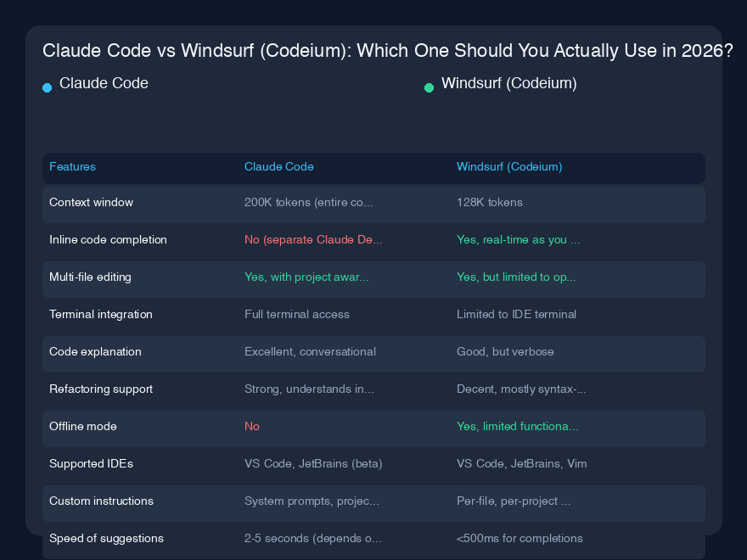
Task: Click the '200K tokens (entire co...' cell
Action: [x=309, y=203]
